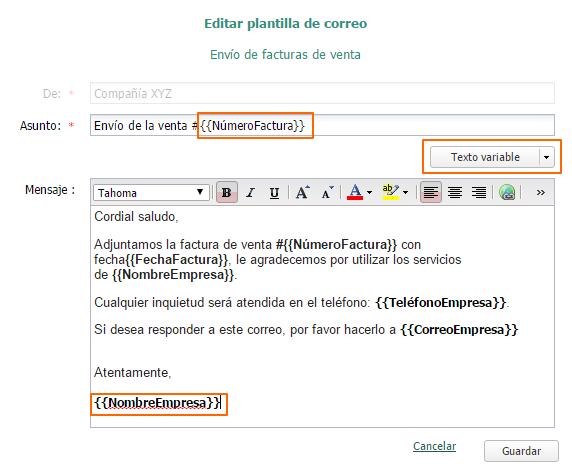Align message text left
The width and height of the screenshot is (572, 469).
(430, 192)
